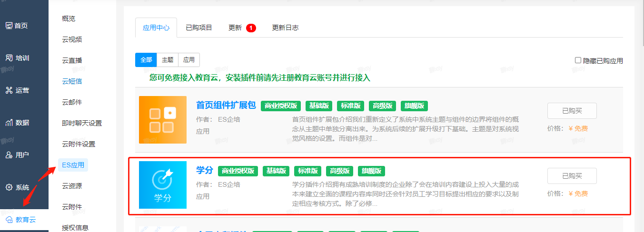Click 已购买 button for 首页组件扩展包

(x=572, y=111)
